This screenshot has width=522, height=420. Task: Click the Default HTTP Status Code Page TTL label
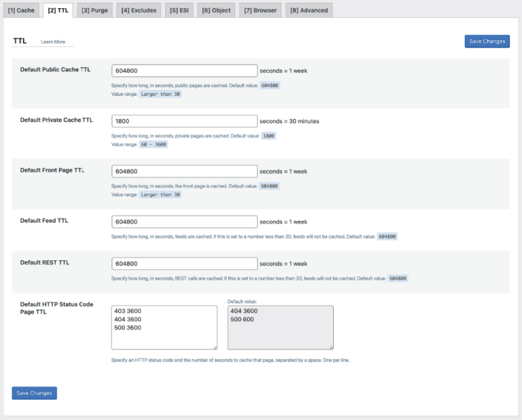pos(56,308)
